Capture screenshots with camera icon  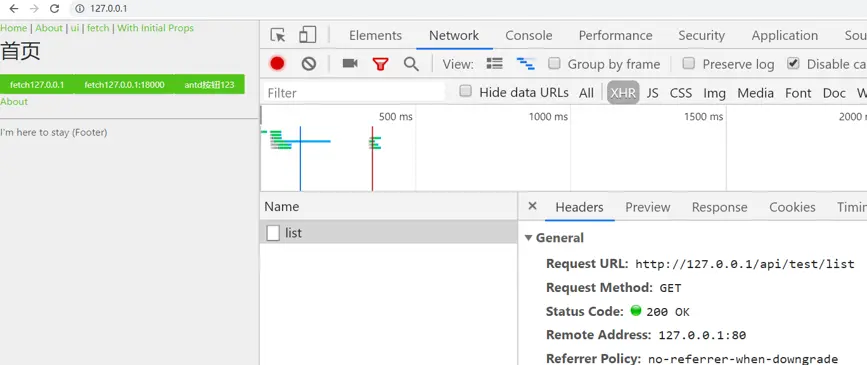(x=350, y=64)
